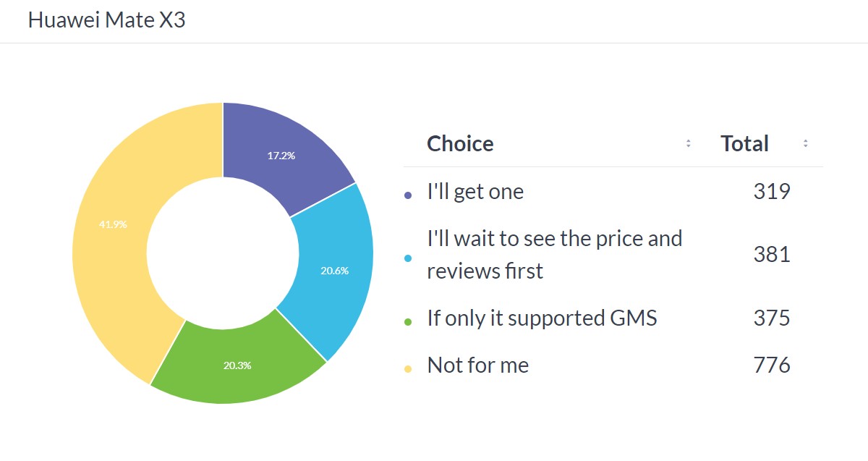Click the "If only it supported GMS" row
Viewport: 868px width, 461px height.
click(x=542, y=318)
